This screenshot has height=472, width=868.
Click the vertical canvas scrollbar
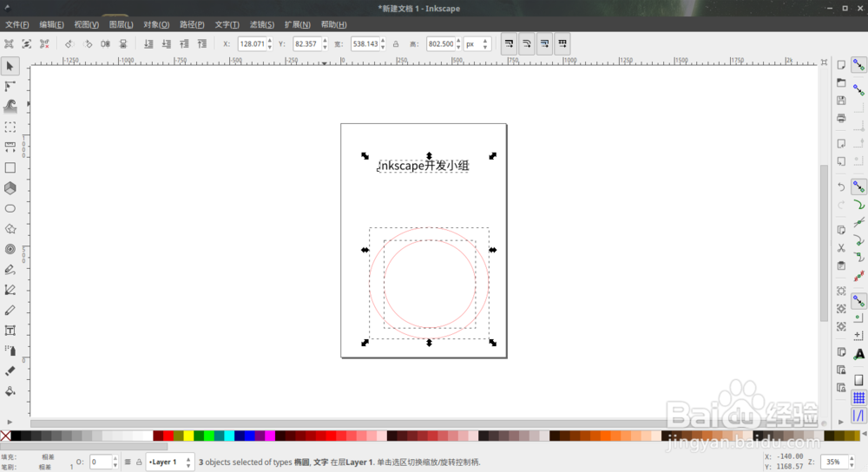[x=824, y=242]
